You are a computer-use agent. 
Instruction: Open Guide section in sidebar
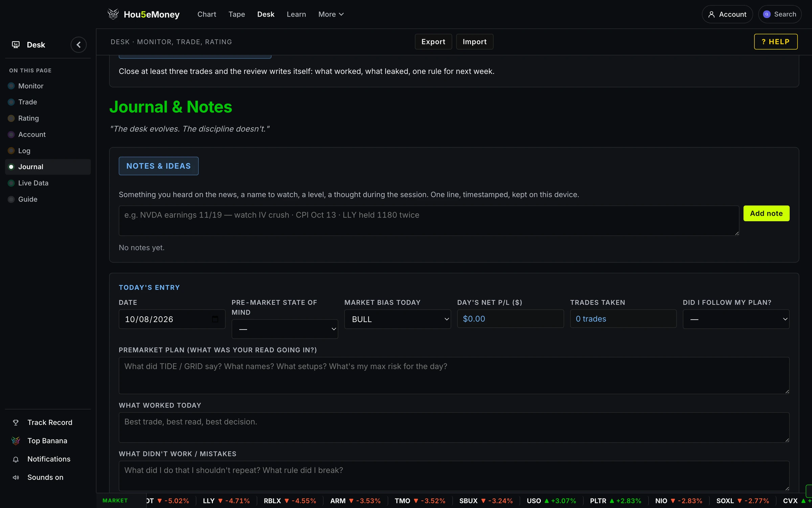[x=48, y=199]
